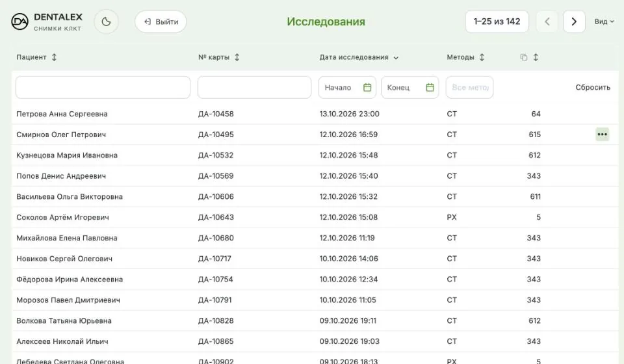Click the date 13.10.2026 23:00
624x364 pixels.
349,114
